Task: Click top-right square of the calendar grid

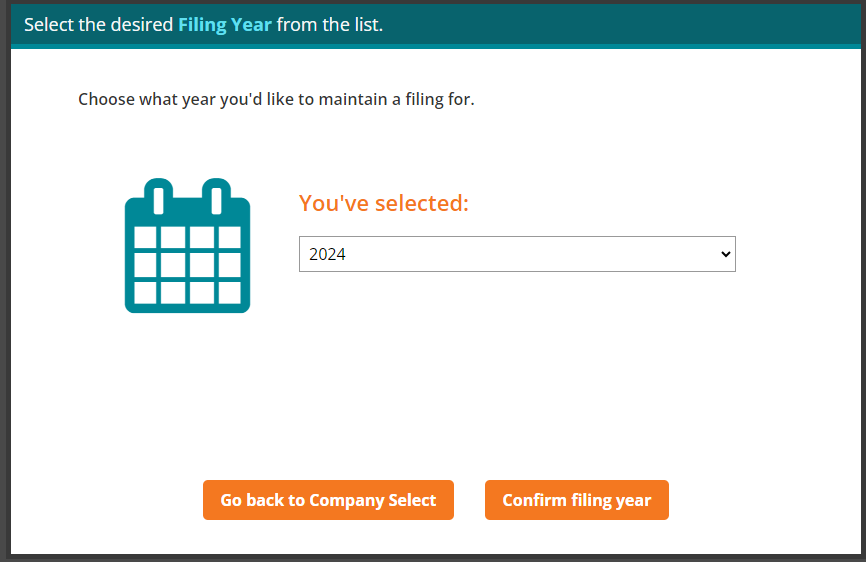Action: point(229,237)
